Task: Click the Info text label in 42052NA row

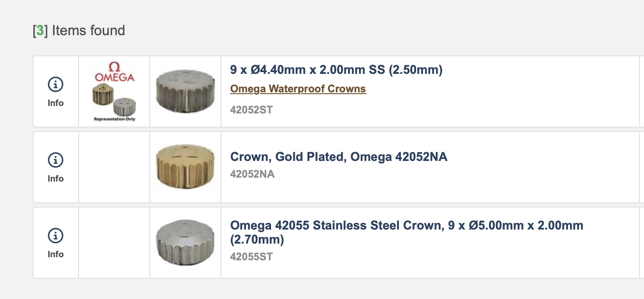Action: click(x=55, y=179)
